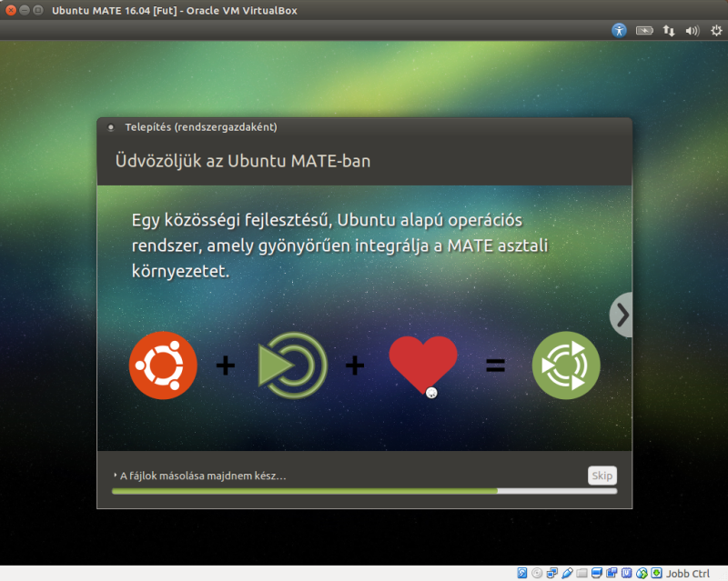This screenshot has height=581, width=728.
Task: Open the accessibility menu in top panel
Action: tap(619, 31)
